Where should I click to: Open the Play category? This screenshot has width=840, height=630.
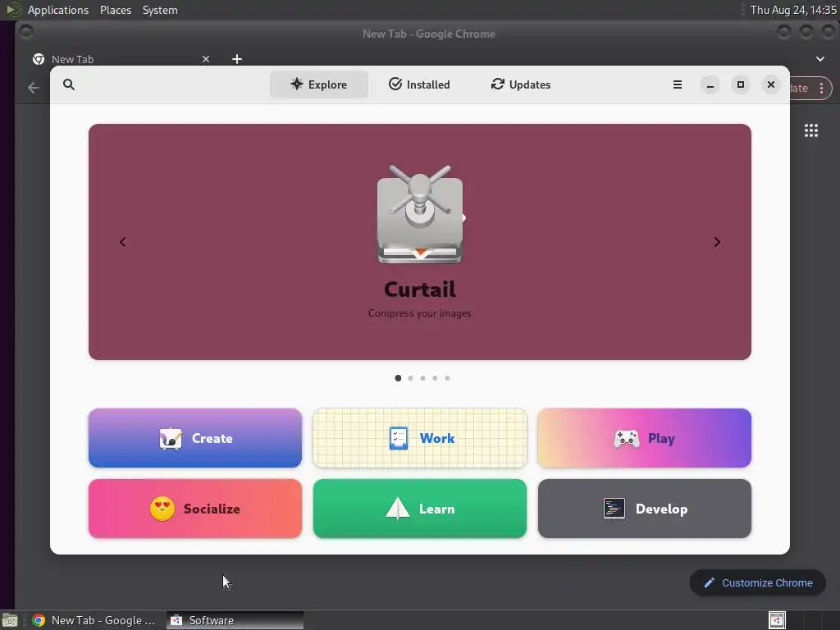click(x=645, y=438)
